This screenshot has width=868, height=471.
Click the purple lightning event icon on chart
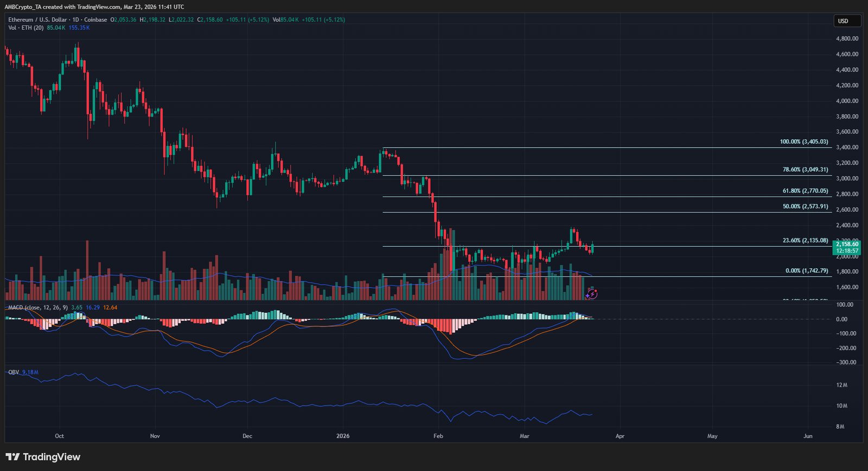pos(592,294)
